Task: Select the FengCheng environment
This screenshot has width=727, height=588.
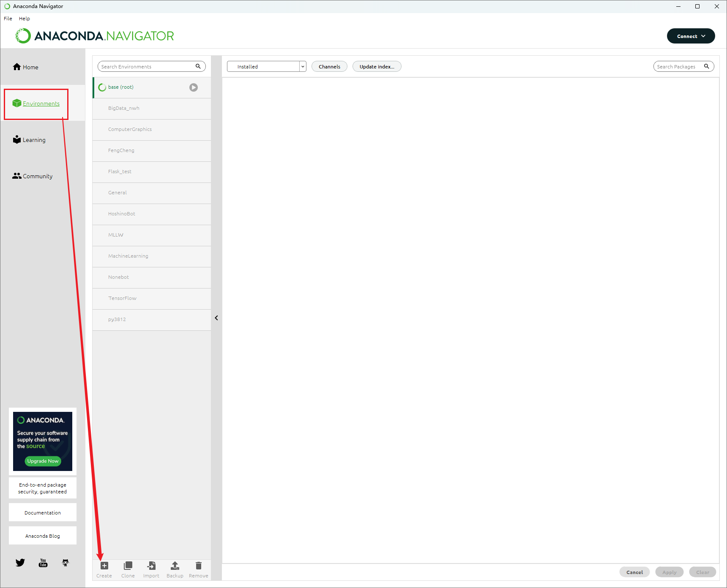Action: coord(152,151)
